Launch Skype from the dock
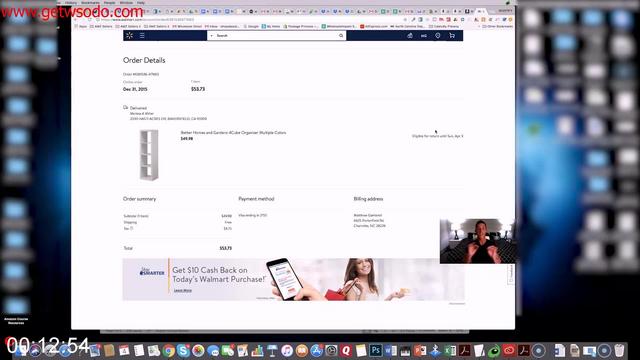Viewport: 640px width, 360px height. [x=183, y=351]
